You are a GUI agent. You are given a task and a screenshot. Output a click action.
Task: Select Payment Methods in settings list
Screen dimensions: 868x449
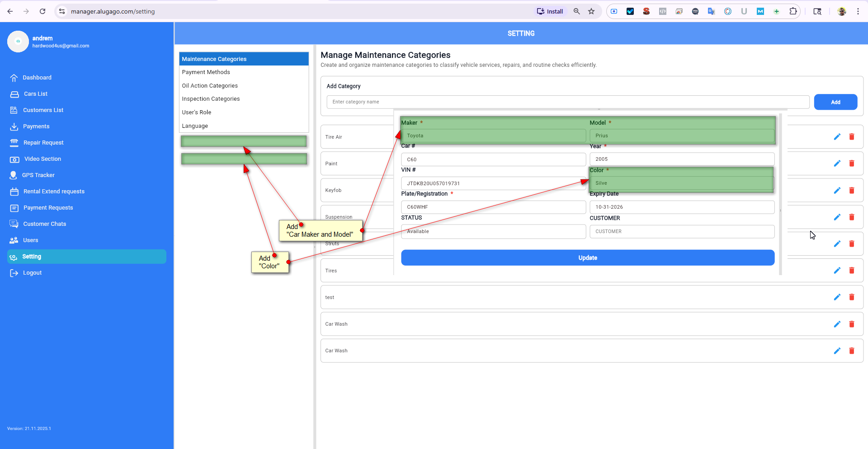[206, 72]
